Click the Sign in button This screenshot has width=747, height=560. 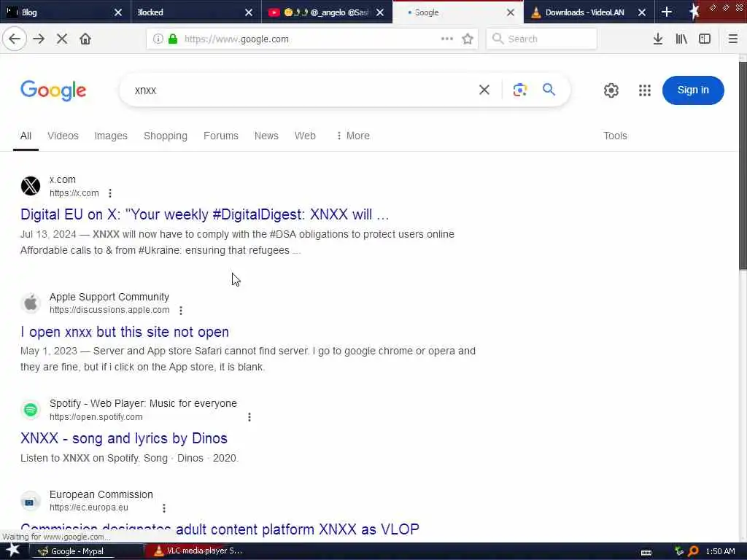click(693, 90)
